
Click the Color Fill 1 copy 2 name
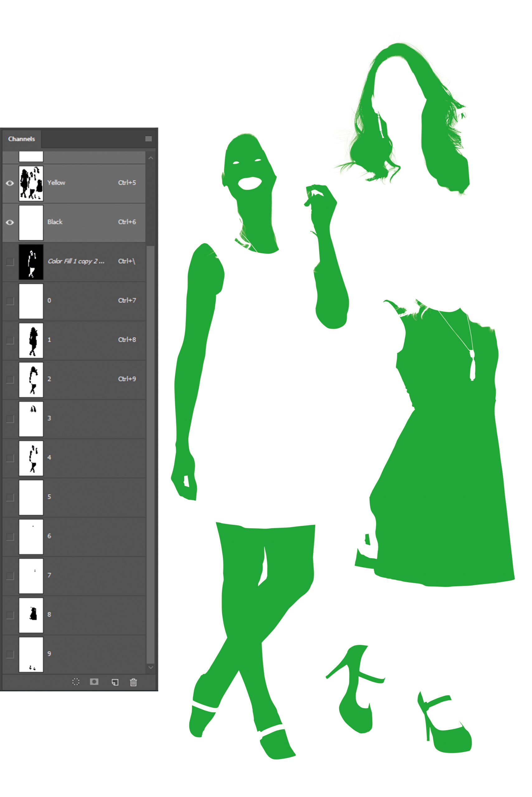click(x=76, y=261)
